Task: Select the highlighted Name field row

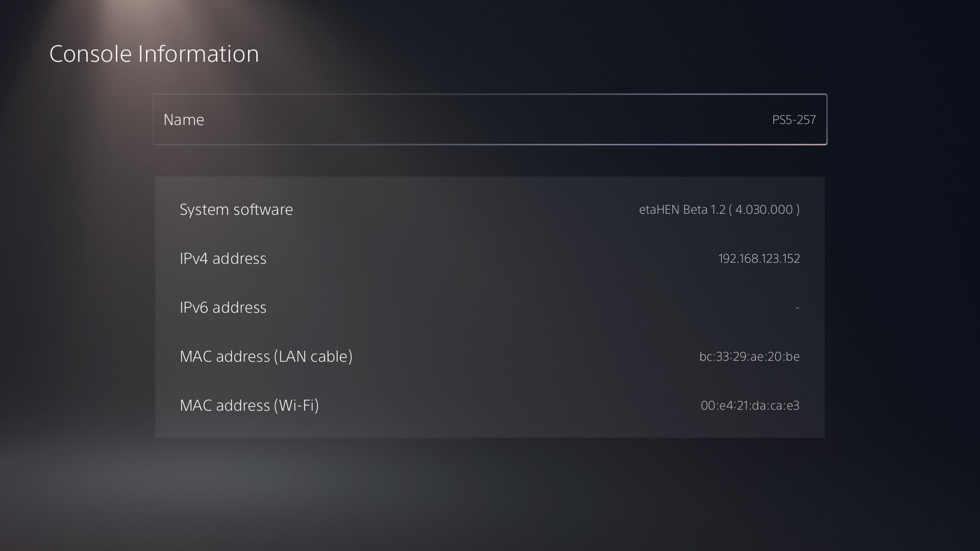Action: click(489, 119)
